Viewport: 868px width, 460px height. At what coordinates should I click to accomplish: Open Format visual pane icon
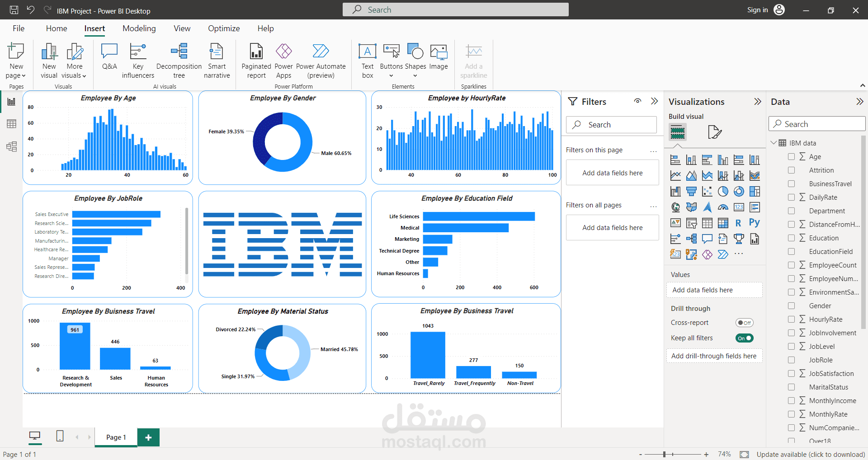714,132
